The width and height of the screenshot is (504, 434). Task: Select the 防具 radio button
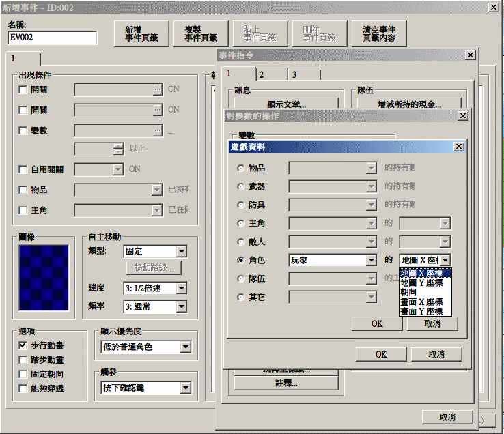click(x=241, y=205)
